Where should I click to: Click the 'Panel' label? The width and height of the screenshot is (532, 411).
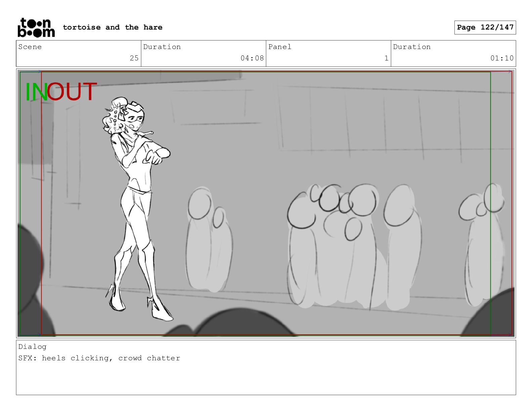280,47
